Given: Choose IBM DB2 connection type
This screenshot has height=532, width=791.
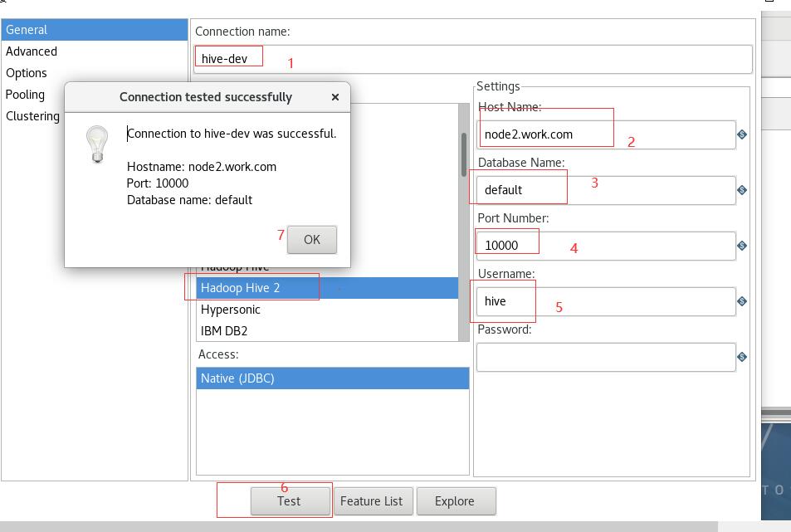Looking at the screenshot, I should click(327, 331).
